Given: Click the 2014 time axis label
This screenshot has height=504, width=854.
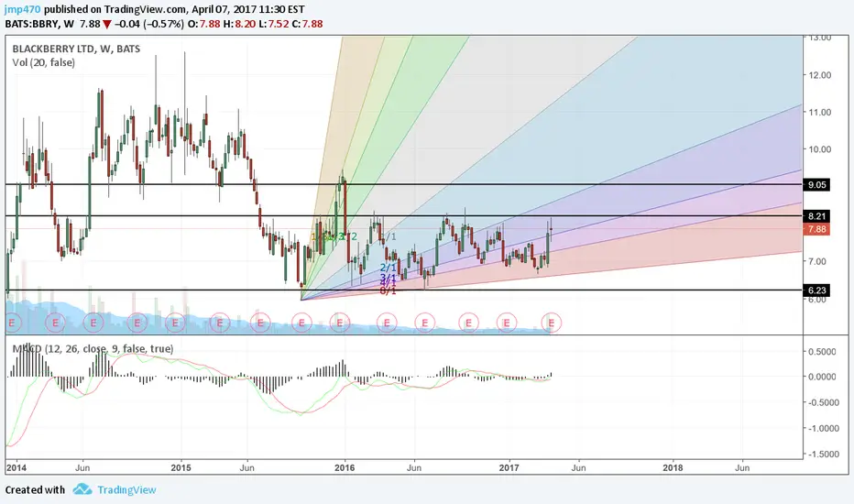Looking at the screenshot, I should pos(16,467).
